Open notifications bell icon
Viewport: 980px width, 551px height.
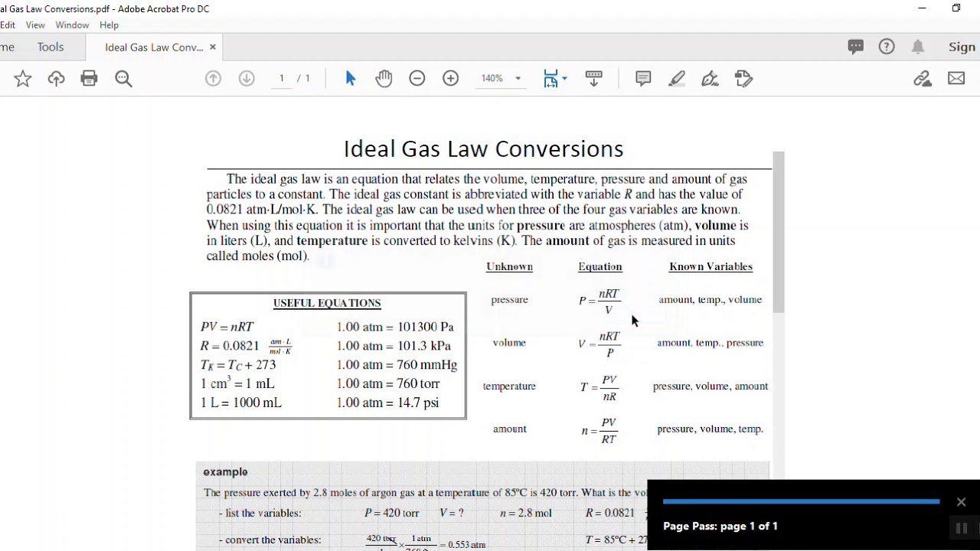coord(918,47)
